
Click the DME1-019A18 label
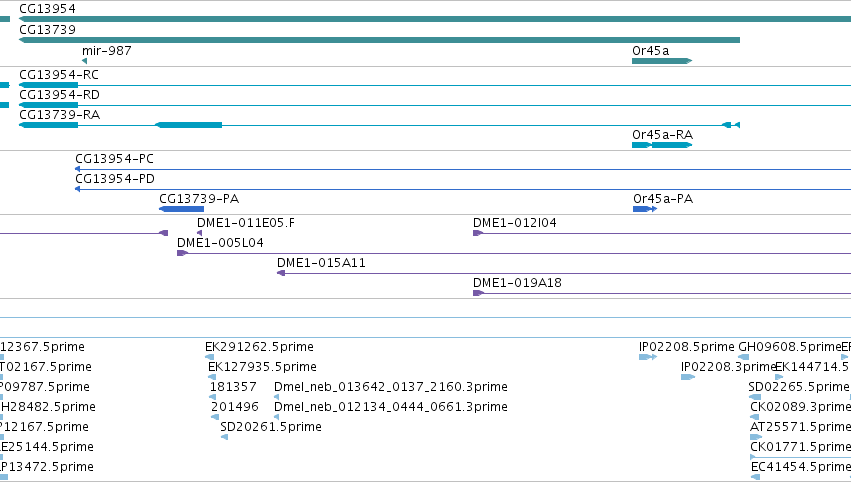click(x=517, y=283)
